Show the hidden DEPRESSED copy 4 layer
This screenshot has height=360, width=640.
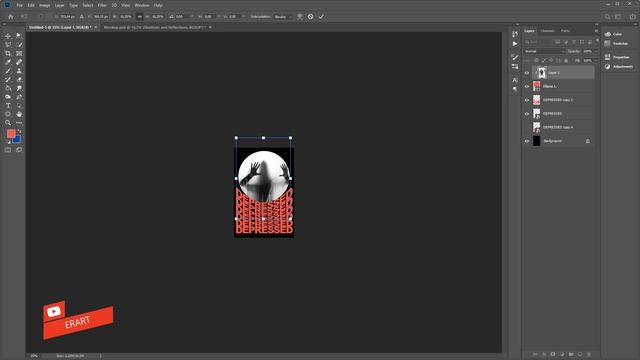coord(527,127)
